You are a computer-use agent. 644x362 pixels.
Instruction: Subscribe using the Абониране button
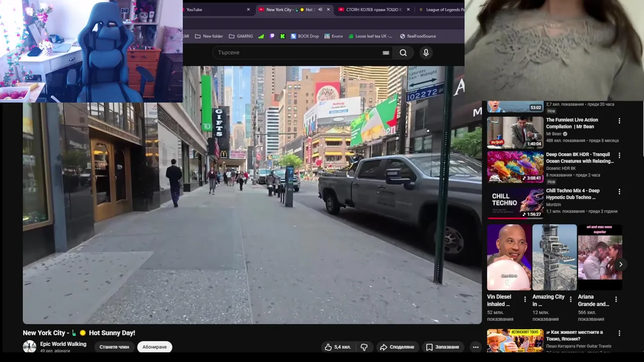click(x=154, y=347)
